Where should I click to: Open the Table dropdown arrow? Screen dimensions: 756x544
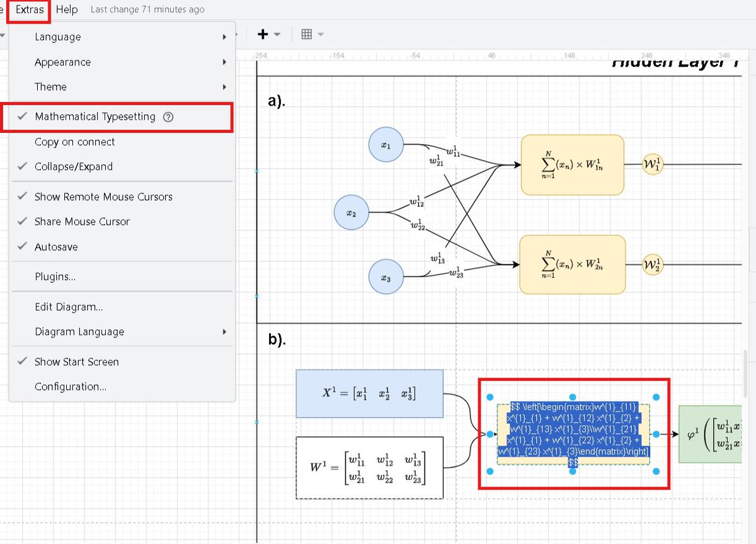pyautogui.click(x=321, y=35)
